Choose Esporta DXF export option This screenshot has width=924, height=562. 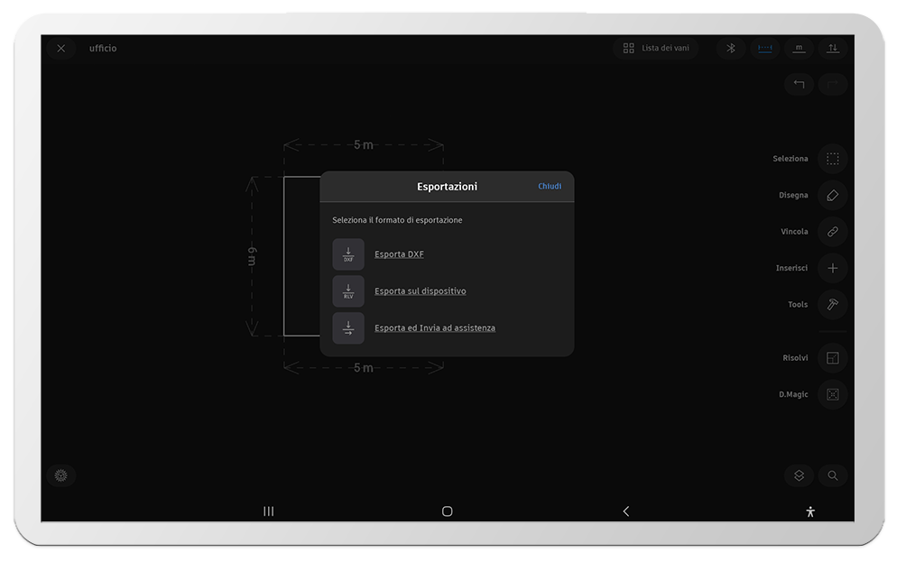(399, 254)
